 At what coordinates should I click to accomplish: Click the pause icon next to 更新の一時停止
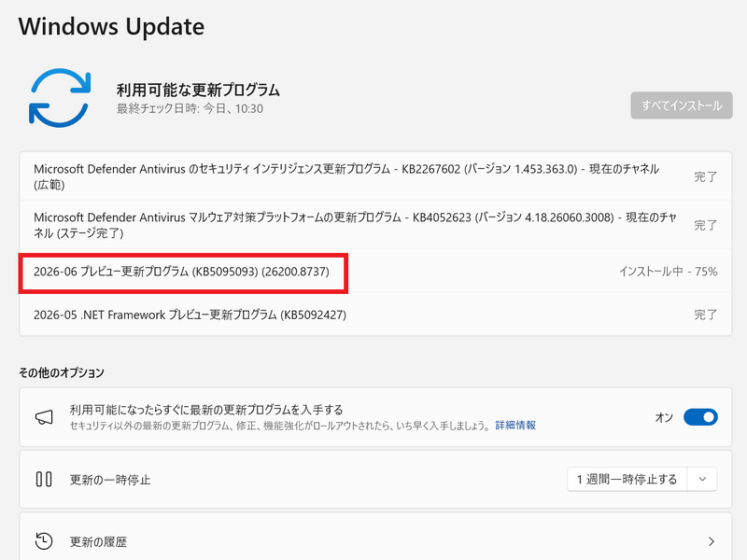[x=44, y=479]
